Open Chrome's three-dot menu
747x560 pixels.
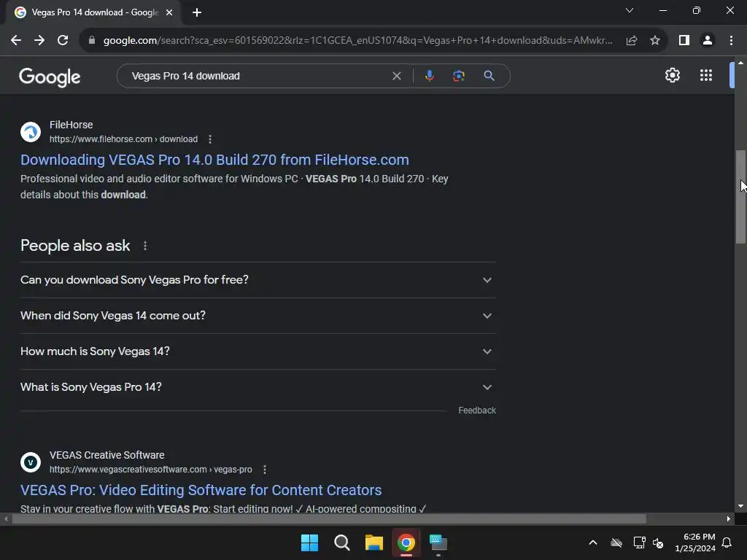click(x=731, y=41)
